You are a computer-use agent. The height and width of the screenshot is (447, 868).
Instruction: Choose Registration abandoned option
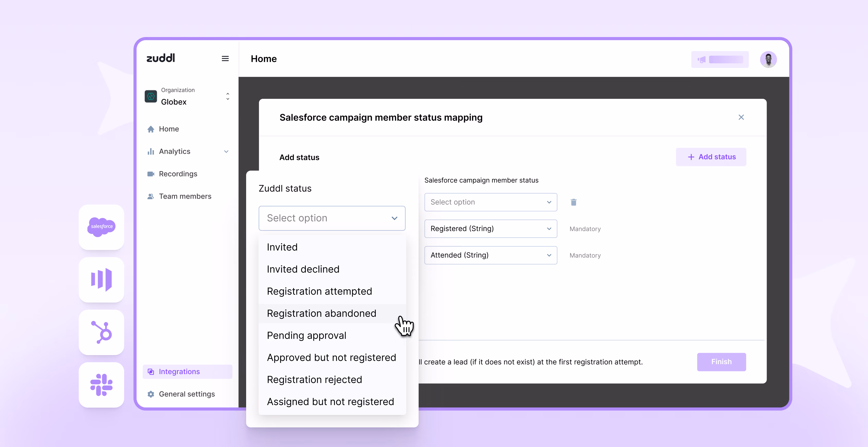pyautogui.click(x=332, y=313)
